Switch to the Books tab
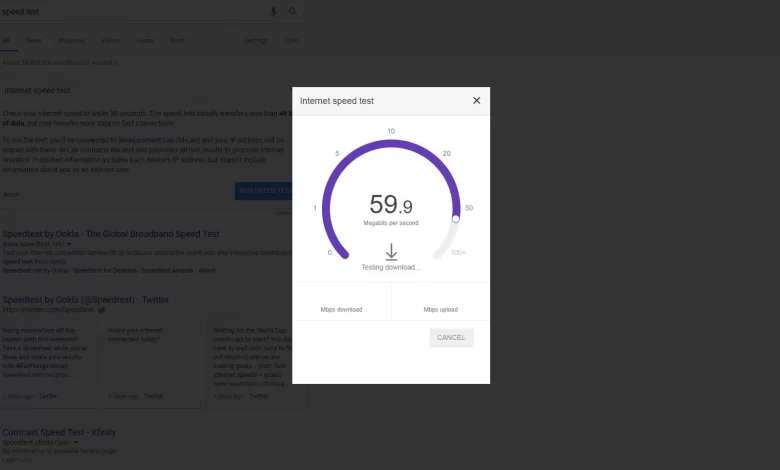This screenshot has width=780, height=470. pyautogui.click(x=145, y=41)
